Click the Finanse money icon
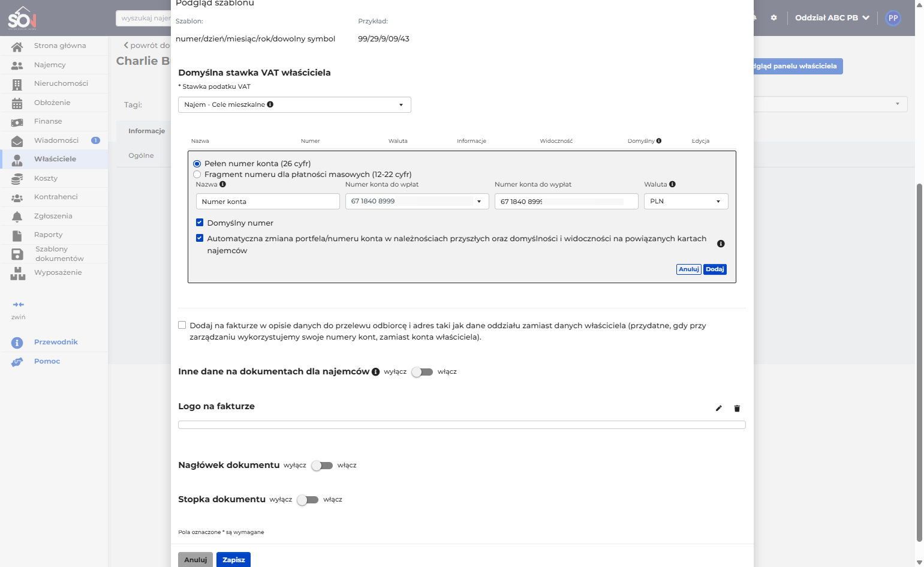 17,122
